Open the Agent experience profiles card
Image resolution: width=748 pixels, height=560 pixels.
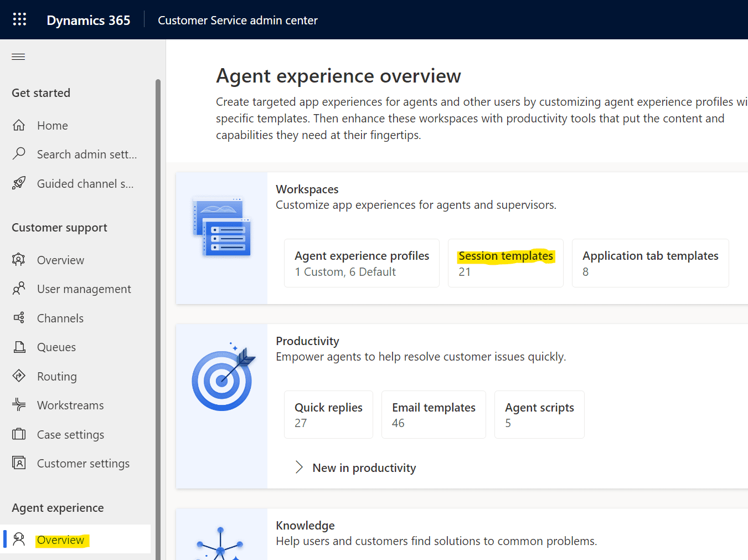362,263
